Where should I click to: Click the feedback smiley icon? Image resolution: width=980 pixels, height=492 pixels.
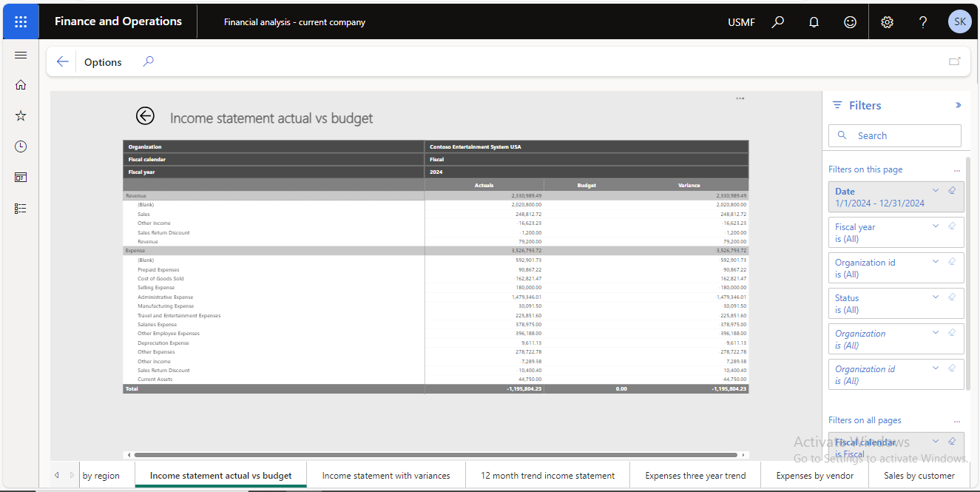pos(850,22)
